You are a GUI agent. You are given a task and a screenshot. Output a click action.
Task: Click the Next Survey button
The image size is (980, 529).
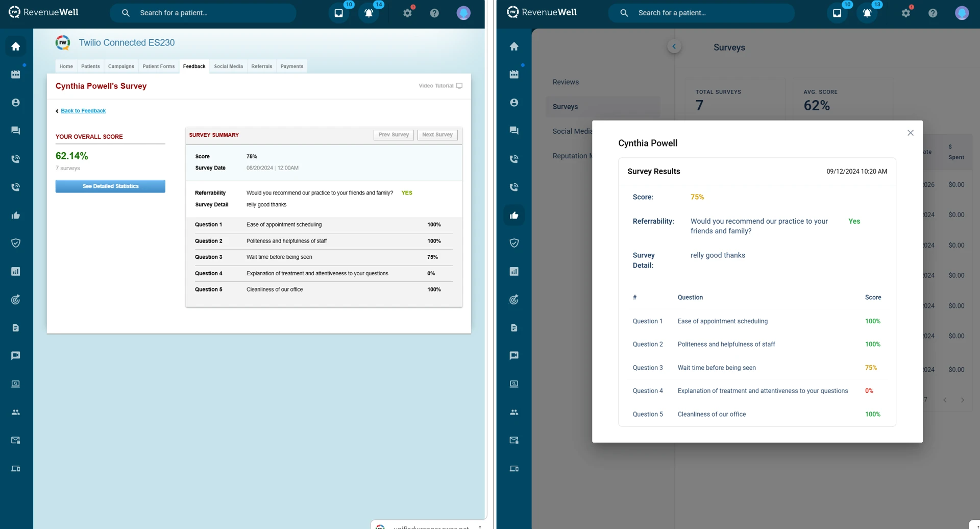[437, 135]
